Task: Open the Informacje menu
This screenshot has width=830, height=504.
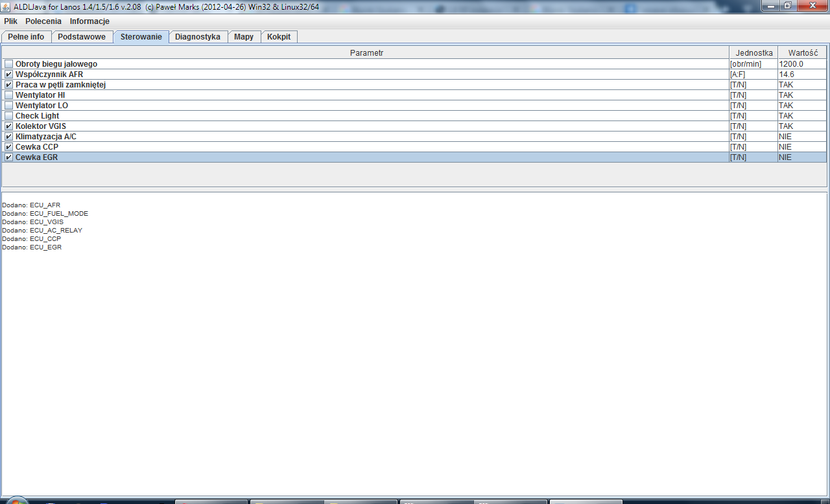Action: [x=89, y=21]
